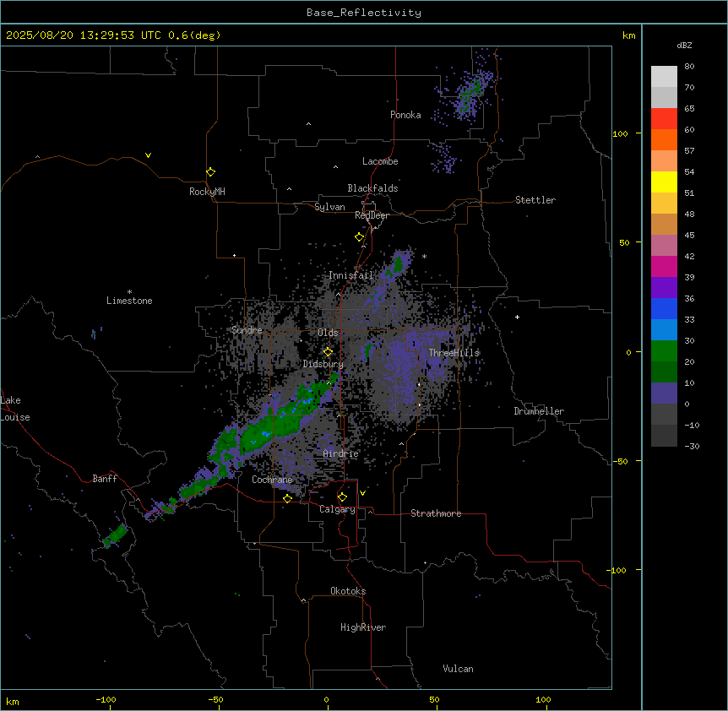
Task: Select the orange 57-60 dBZ legend swatch
Action: (x=664, y=139)
